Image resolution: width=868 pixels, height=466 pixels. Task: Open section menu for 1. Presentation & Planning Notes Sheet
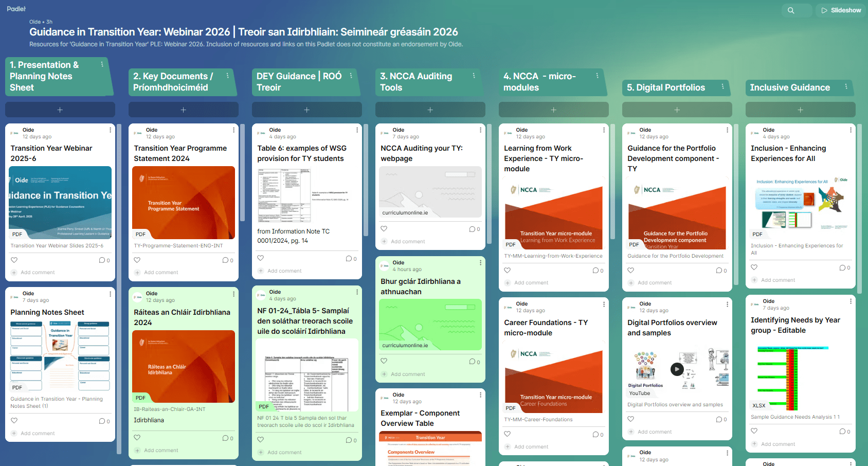point(102,64)
